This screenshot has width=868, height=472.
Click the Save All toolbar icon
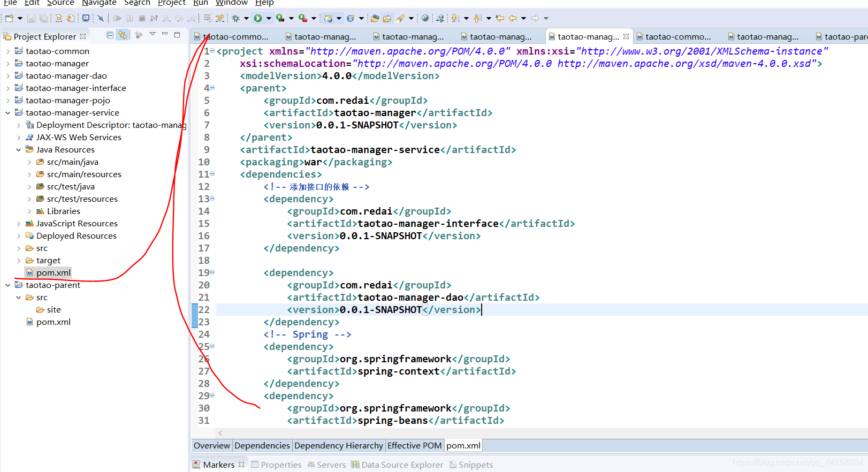(x=43, y=18)
